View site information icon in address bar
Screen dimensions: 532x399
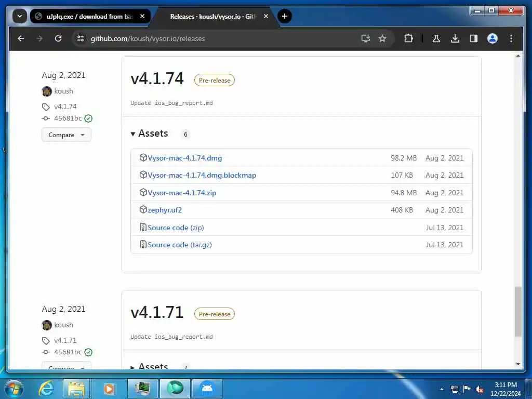[81, 38]
